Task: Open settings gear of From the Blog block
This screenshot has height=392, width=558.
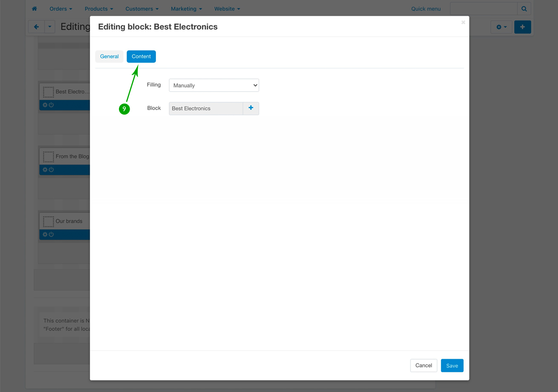Action: click(45, 170)
